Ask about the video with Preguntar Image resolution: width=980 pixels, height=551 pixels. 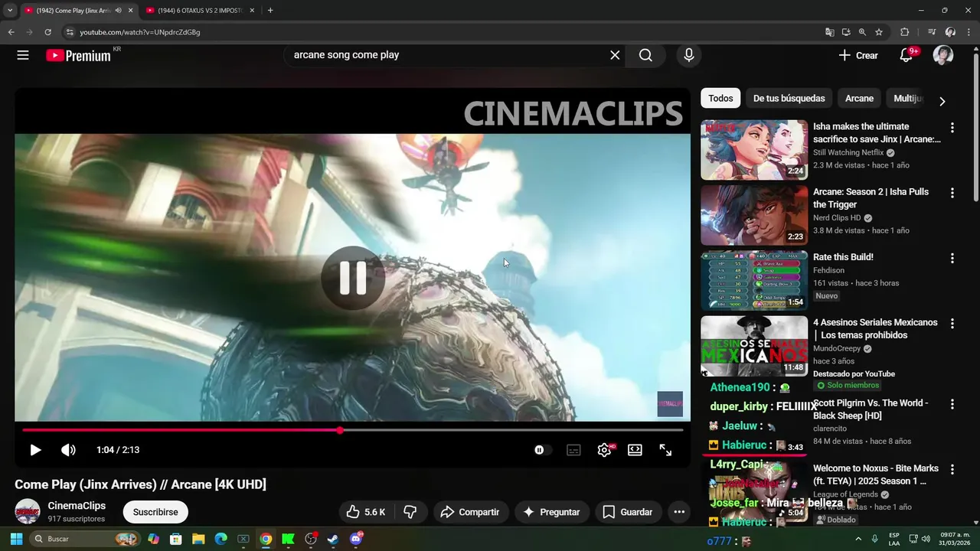point(551,512)
